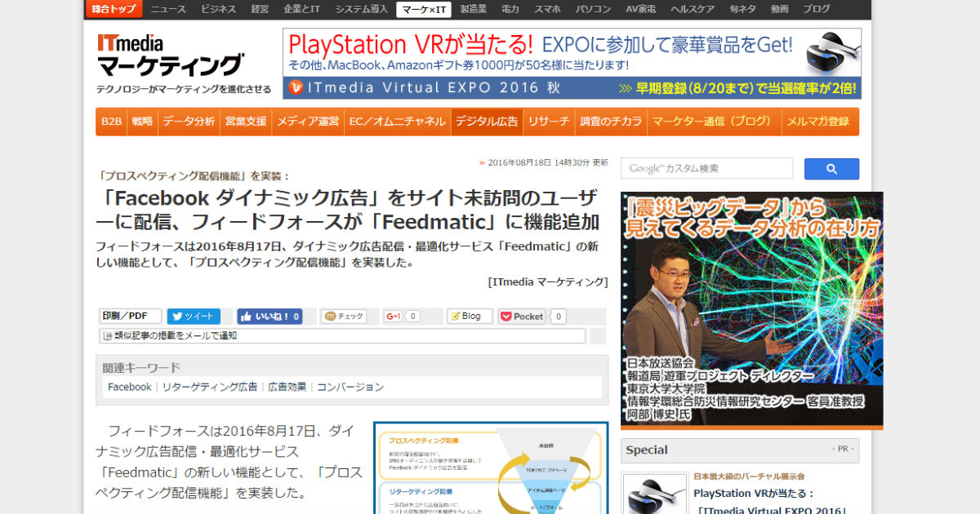The image size is (980, 514).
Task: Open the パソコン top navigation item
Action: [593, 9]
